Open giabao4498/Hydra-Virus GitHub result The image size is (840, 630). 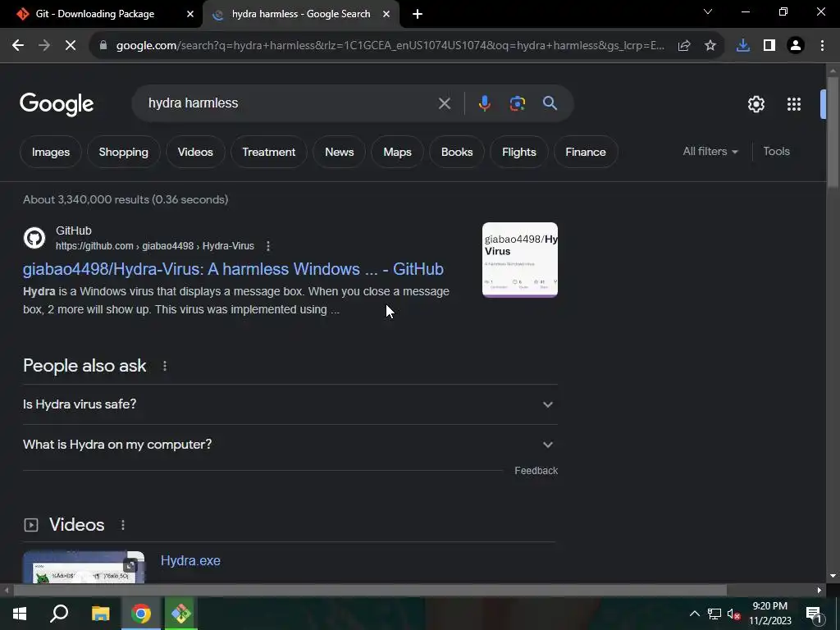click(233, 269)
